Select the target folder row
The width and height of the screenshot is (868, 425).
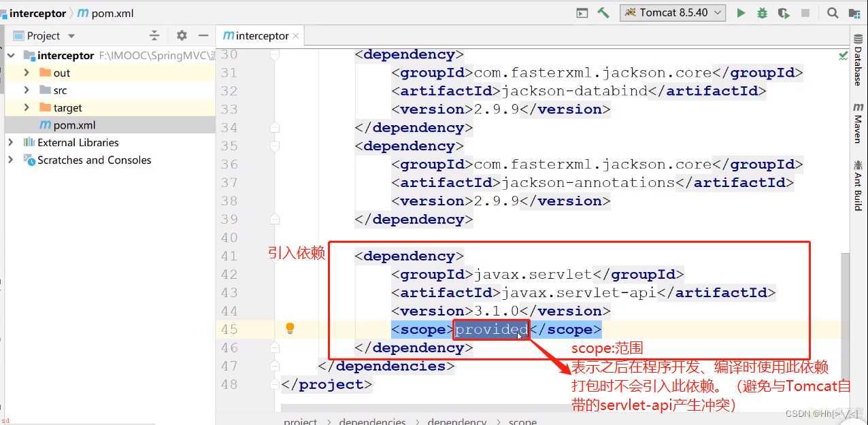(x=110, y=107)
